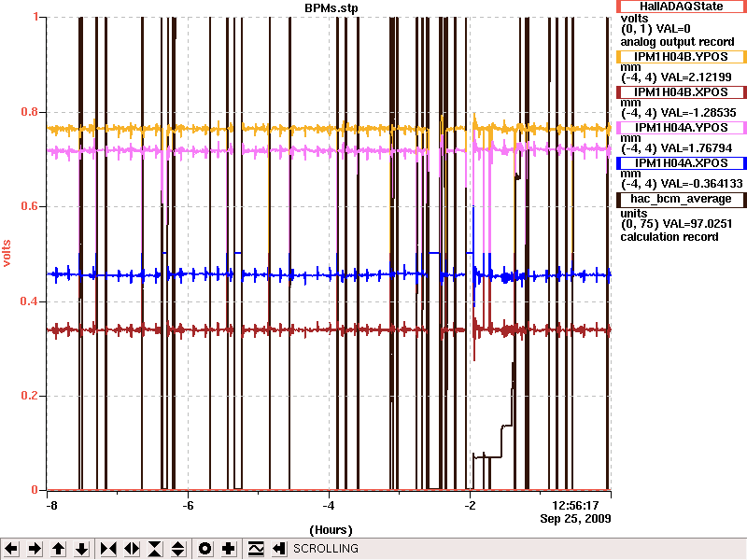The height and width of the screenshot is (560, 747).
Task: Click the circle (dot) toolbar button
Action: click(204, 549)
